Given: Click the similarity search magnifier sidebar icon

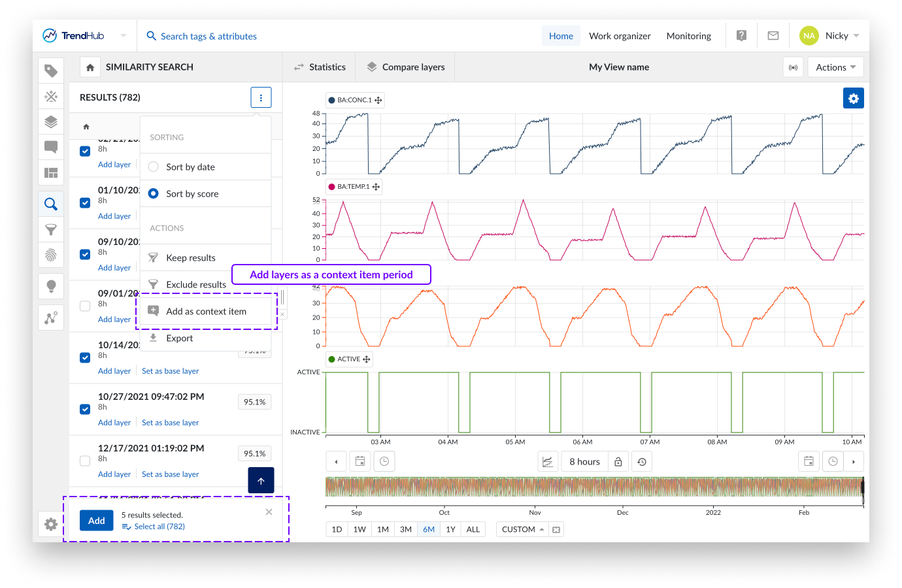Looking at the screenshot, I should [51, 204].
